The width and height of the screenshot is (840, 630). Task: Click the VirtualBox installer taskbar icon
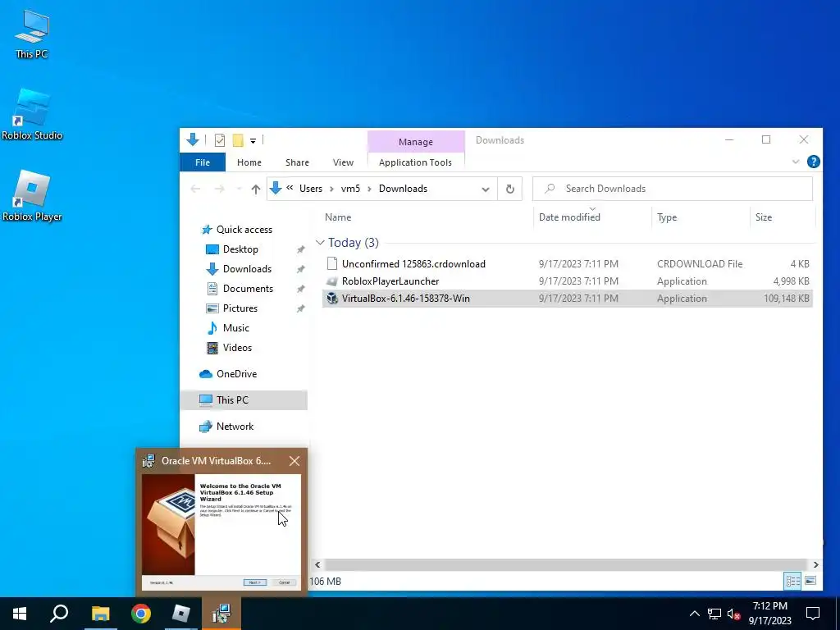(221, 614)
